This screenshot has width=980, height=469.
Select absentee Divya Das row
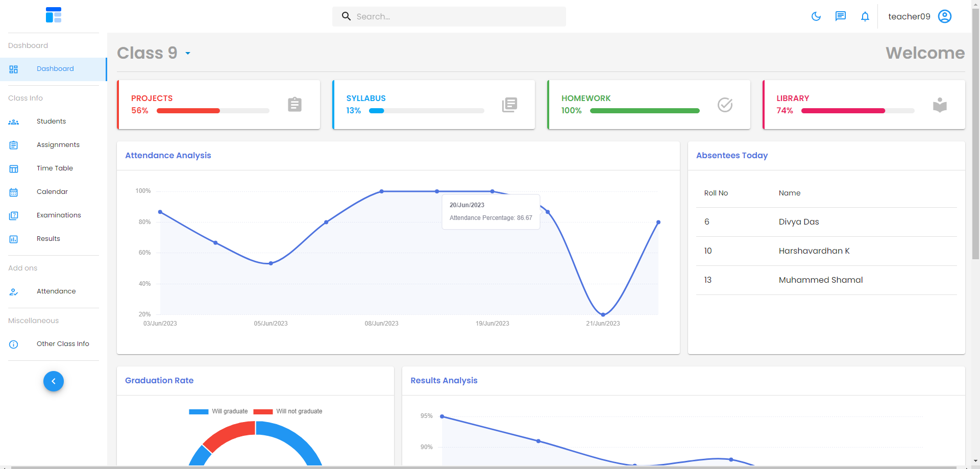click(826, 222)
